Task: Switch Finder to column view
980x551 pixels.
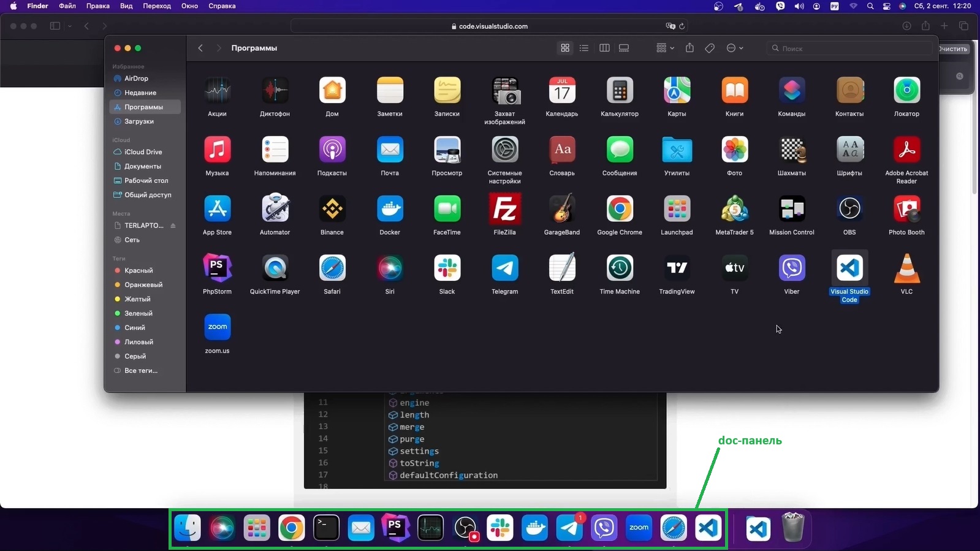Action: [604, 48]
